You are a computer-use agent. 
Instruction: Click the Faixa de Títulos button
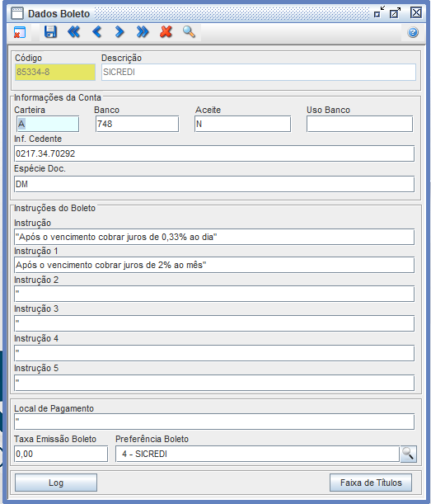(371, 483)
